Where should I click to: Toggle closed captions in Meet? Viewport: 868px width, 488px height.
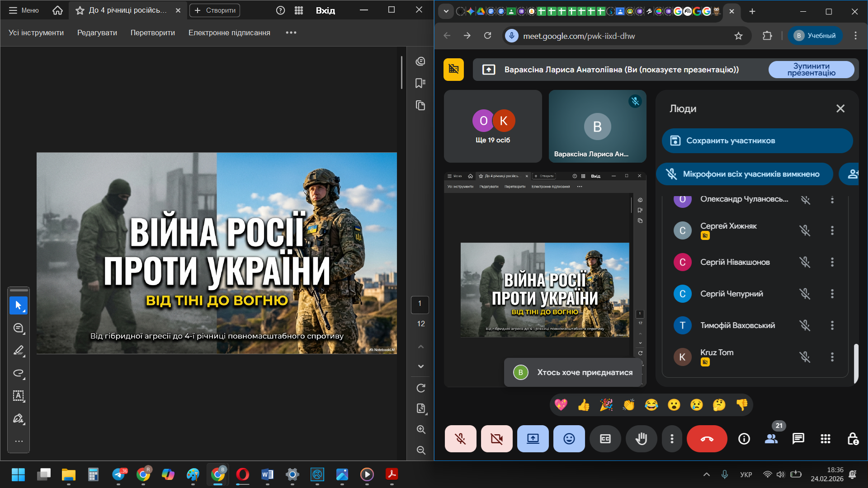(605, 439)
